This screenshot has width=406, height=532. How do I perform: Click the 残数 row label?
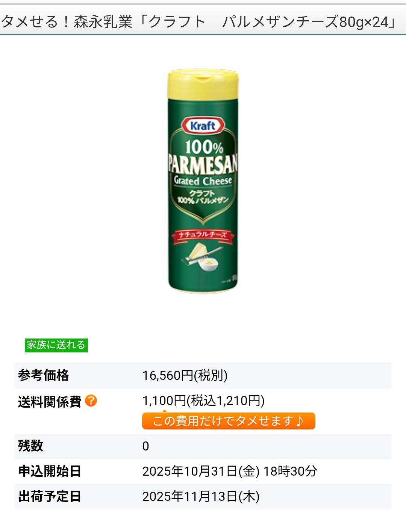pyautogui.click(x=30, y=446)
